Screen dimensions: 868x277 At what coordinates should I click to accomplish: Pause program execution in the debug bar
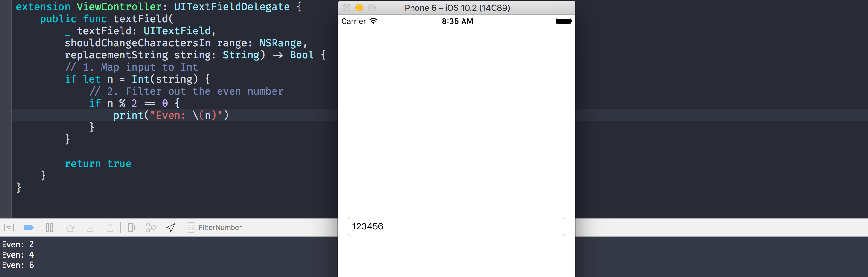(49, 227)
